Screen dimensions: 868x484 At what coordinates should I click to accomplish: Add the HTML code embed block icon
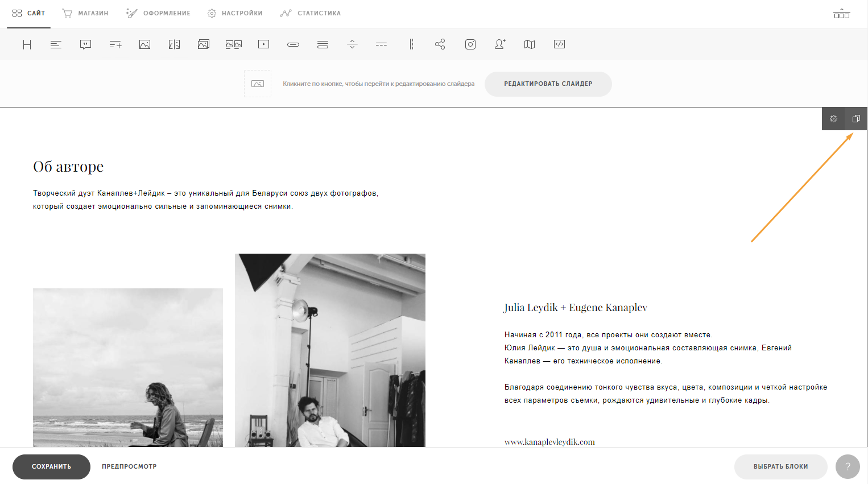(x=559, y=44)
